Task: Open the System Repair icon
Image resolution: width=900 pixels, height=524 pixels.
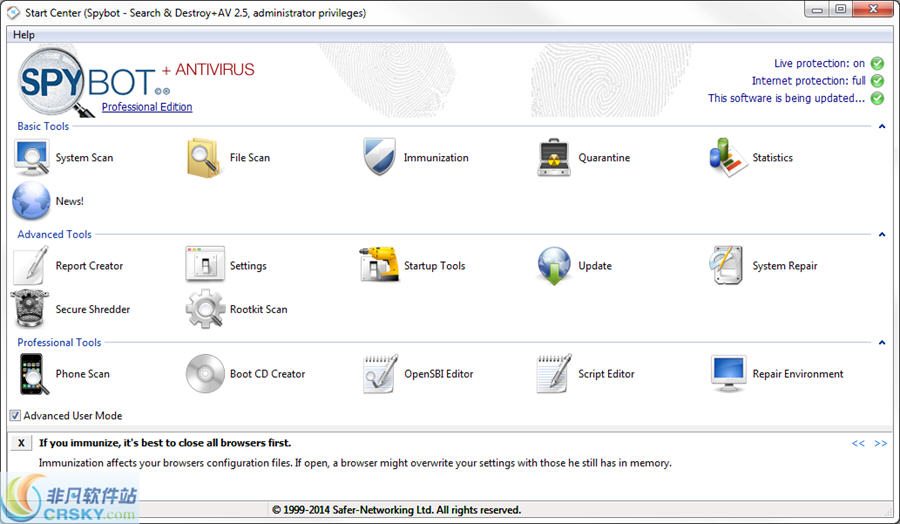Action: pos(727,265)
